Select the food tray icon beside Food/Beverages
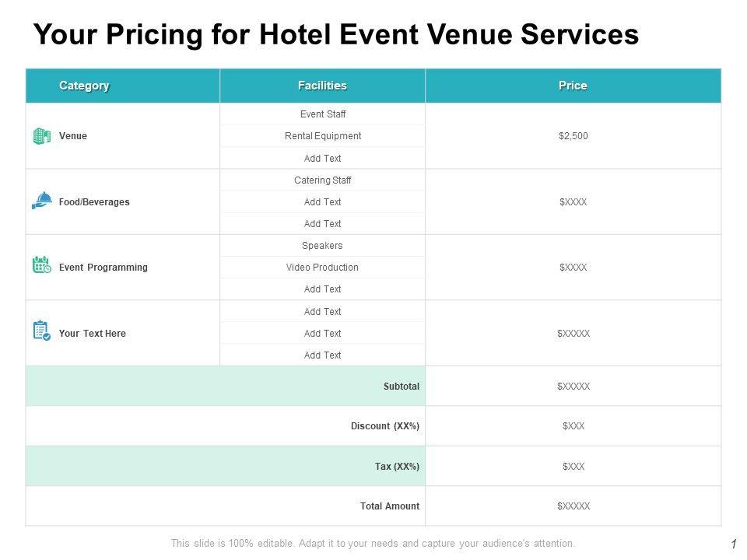Image resolution: width=747 pixels, height=560 pixels. [42, 201]
